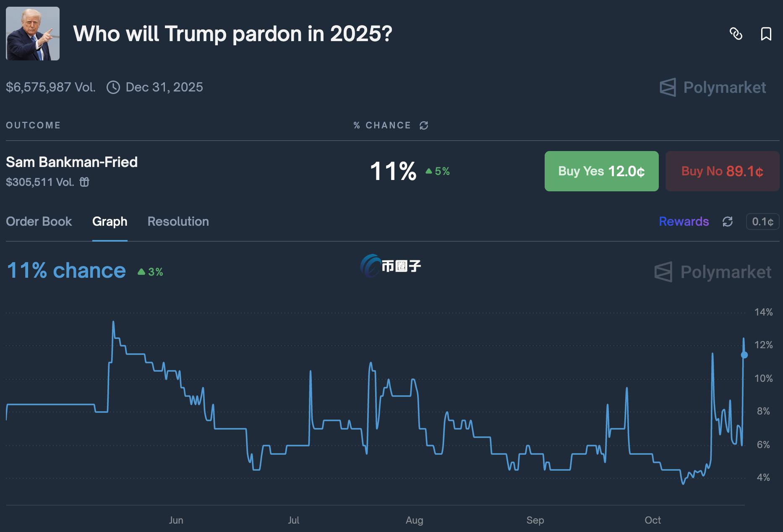Click Polymarket watermark above the graph
This screenshot has height=532, width=783.
pos(713,272)
